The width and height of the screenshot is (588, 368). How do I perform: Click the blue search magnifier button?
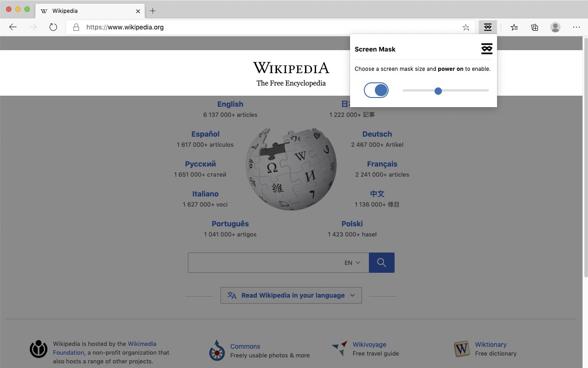pyautogui.click(x=381, y=262)
